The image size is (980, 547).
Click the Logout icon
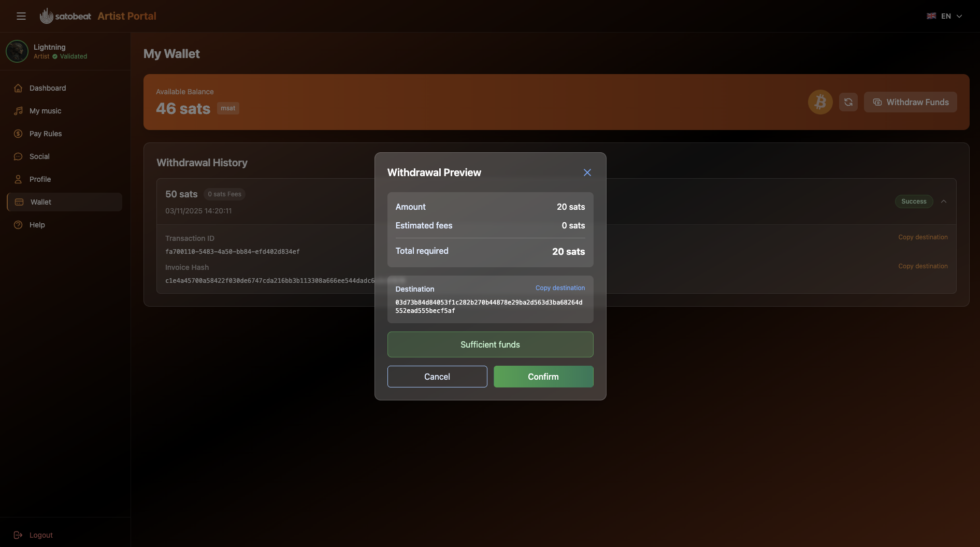(x=18, y=535)
